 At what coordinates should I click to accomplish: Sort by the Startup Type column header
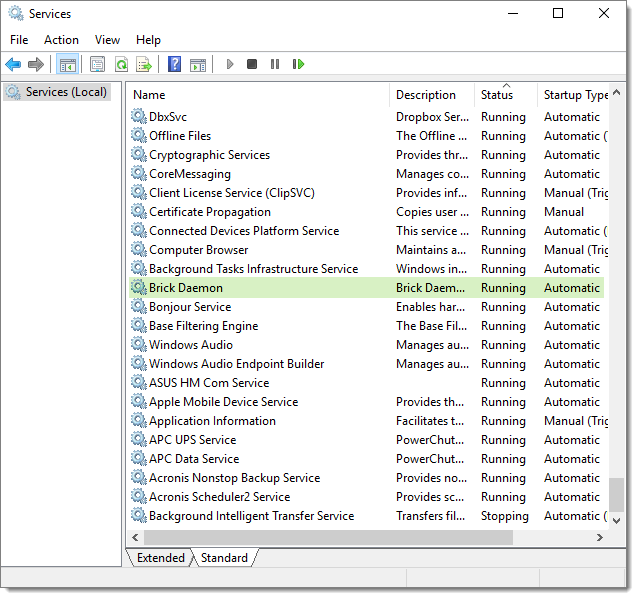tap(573, 95)
